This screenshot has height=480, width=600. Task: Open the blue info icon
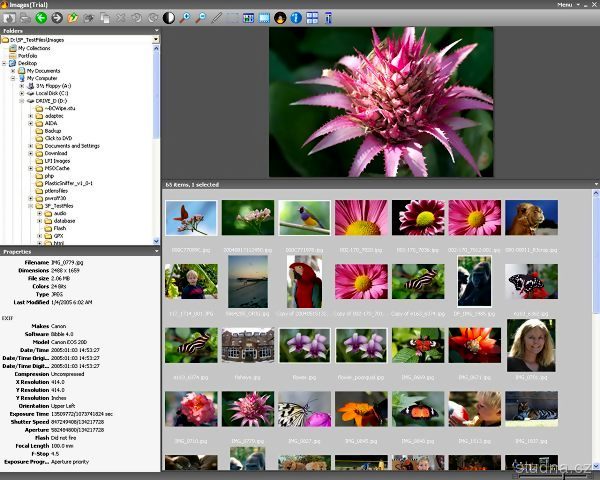pos(296,18)
